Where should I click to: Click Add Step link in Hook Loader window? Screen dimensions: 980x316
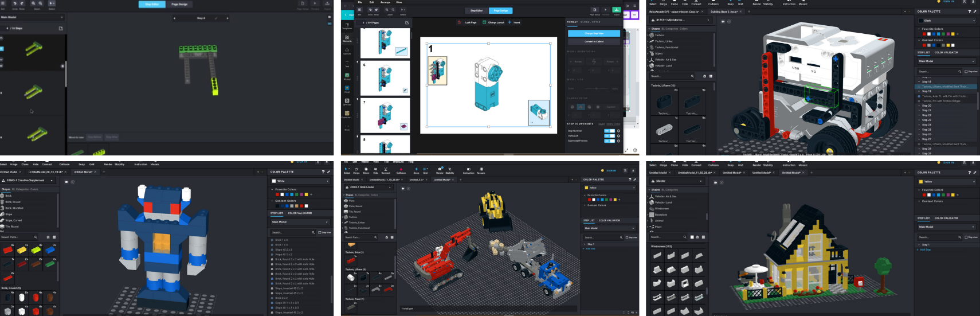tap(590, 249)
